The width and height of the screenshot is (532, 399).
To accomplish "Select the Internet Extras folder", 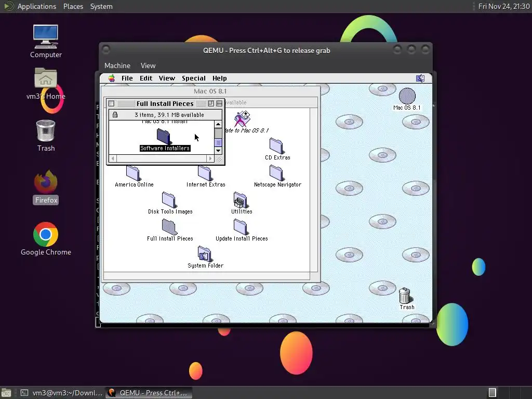I will 205,176.
